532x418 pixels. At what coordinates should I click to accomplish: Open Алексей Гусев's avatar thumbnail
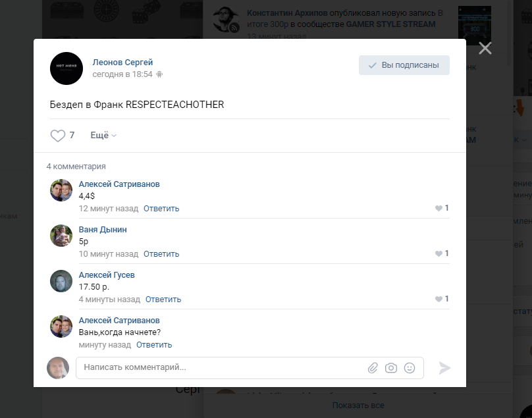(x=61, y=281)
